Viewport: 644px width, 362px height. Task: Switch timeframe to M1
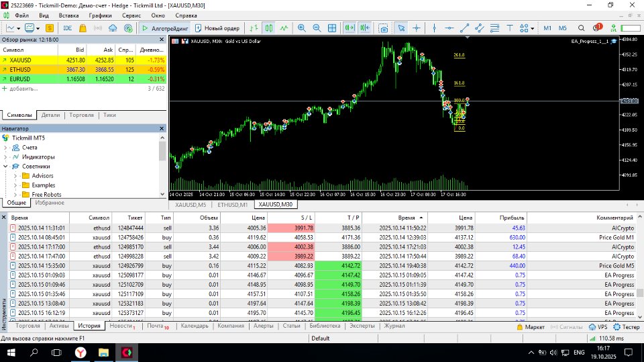tap(547, 28)
